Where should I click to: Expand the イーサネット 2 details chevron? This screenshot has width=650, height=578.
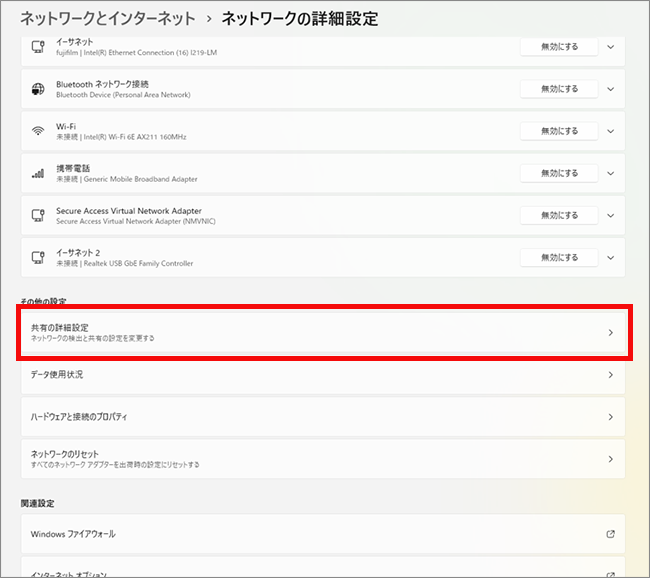tap(611, 257)
